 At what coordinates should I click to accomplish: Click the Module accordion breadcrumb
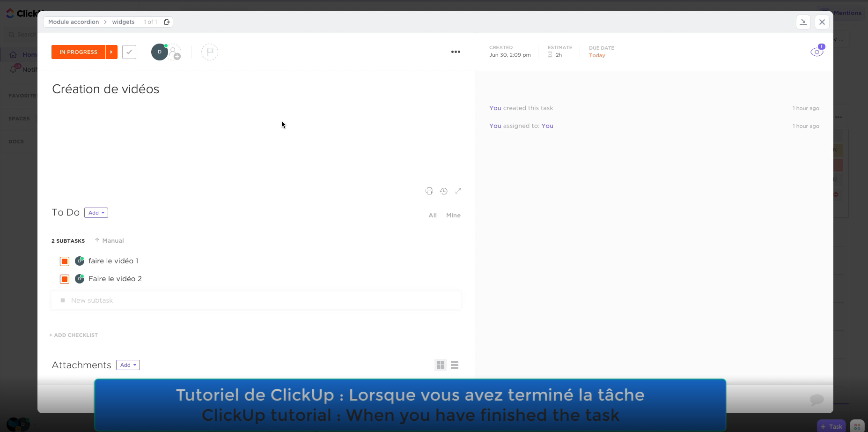74,22
